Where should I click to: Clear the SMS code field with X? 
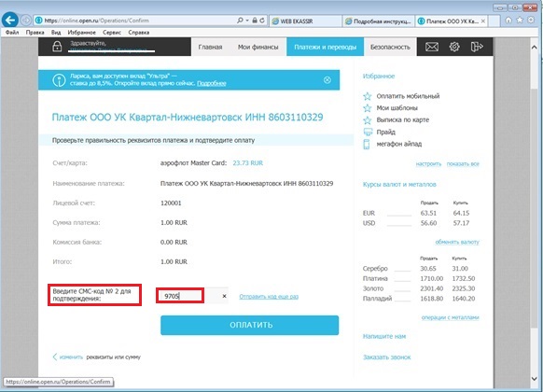[224, 296]
